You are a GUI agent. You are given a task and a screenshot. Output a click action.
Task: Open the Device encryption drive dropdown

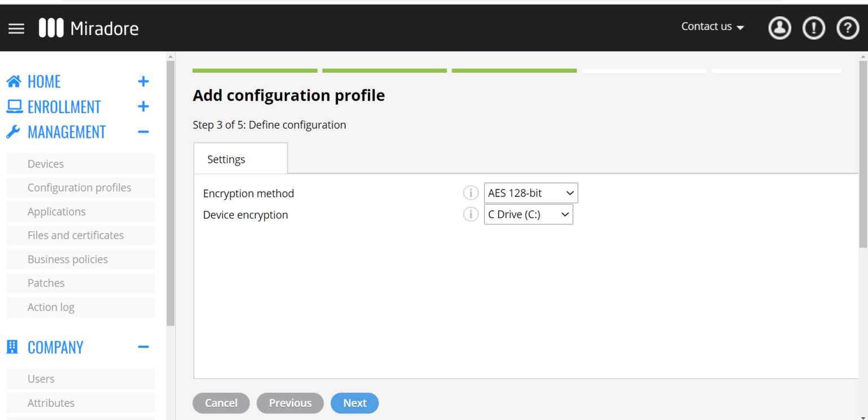pos(528,215)
